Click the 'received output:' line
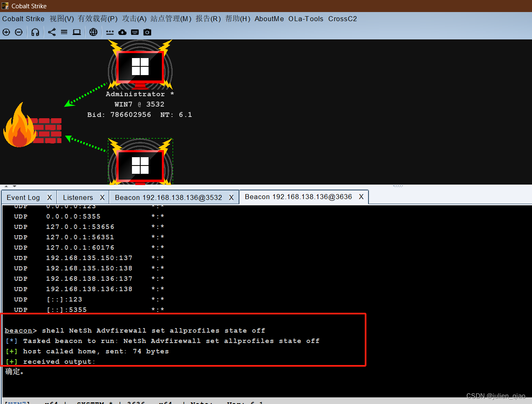 [50, 362]
